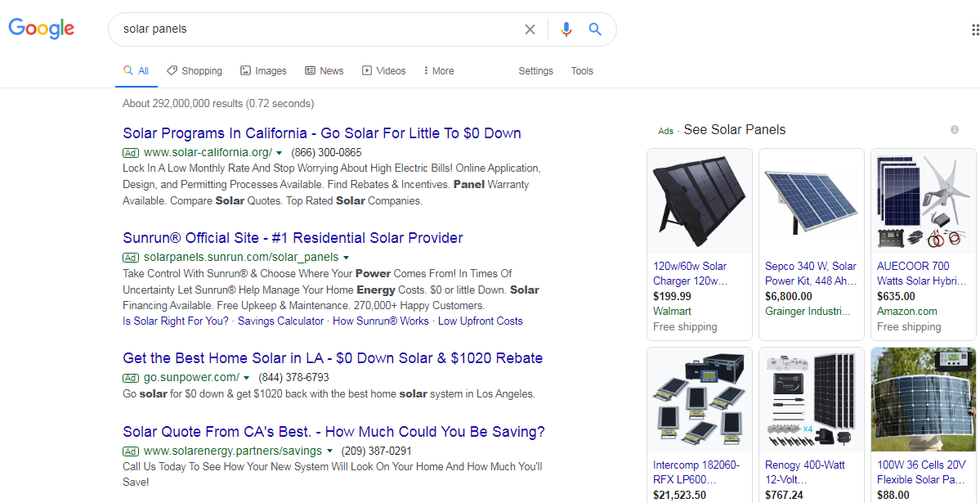Click the Grainger Industri... seller name
Image resolution: width=980 pixels, height=503 pixels.
pyautogui.click(x=807, y=311)
